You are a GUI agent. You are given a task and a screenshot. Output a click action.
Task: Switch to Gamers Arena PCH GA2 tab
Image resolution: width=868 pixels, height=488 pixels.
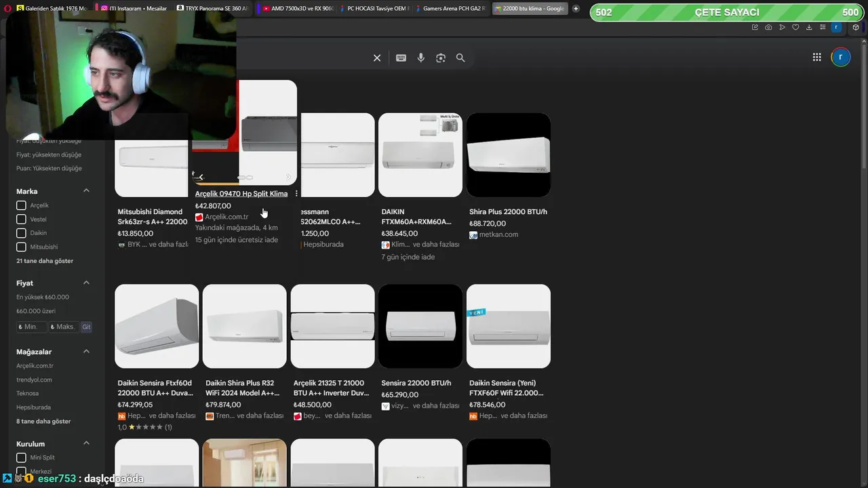450,9
